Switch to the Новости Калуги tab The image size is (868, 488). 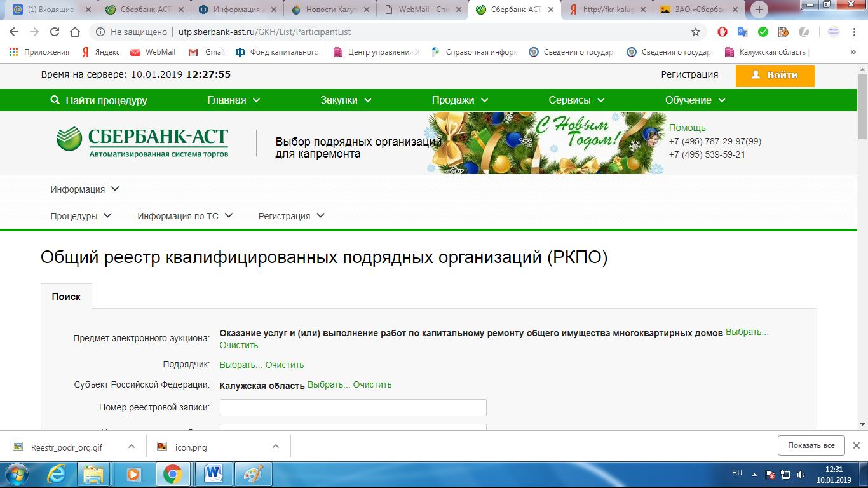tap(329, 10)
